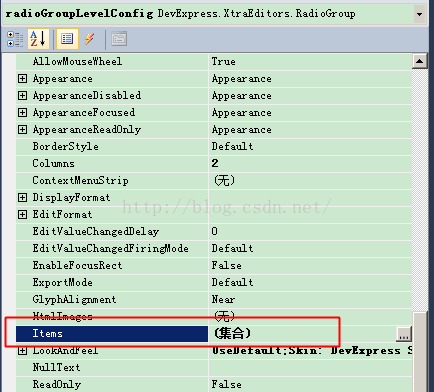The width and height of the screenshot is (434, 392).
Task: Select the AppearanceDisabled property name
Action: [x=87, y=96]
